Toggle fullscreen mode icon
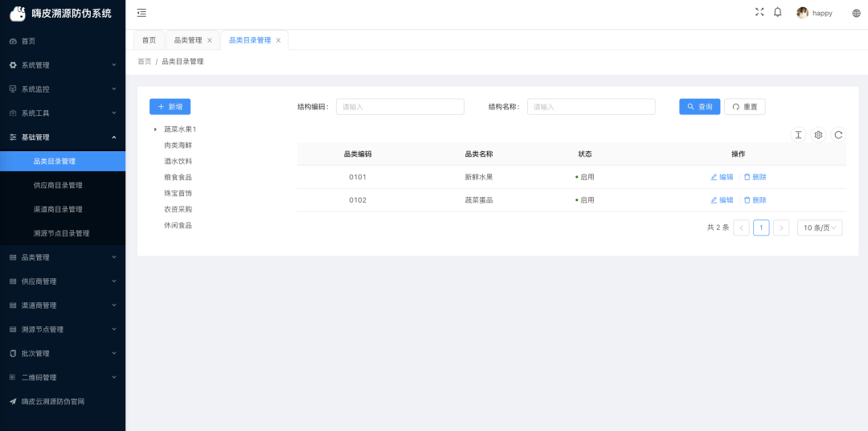The image size is (868, 431). pos(759,12)
